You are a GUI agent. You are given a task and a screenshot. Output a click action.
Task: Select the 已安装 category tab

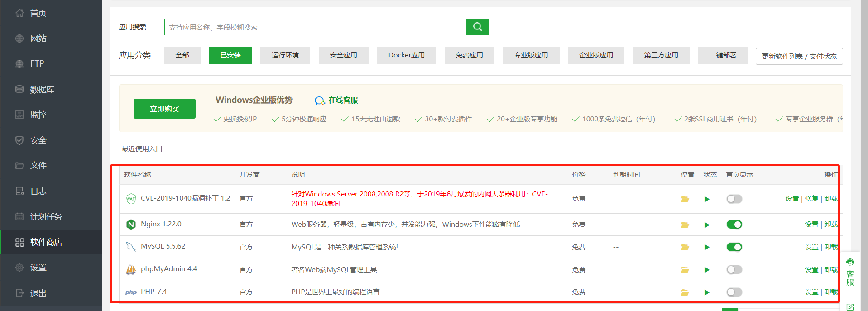pyautogui.click(x=230, y=55)
